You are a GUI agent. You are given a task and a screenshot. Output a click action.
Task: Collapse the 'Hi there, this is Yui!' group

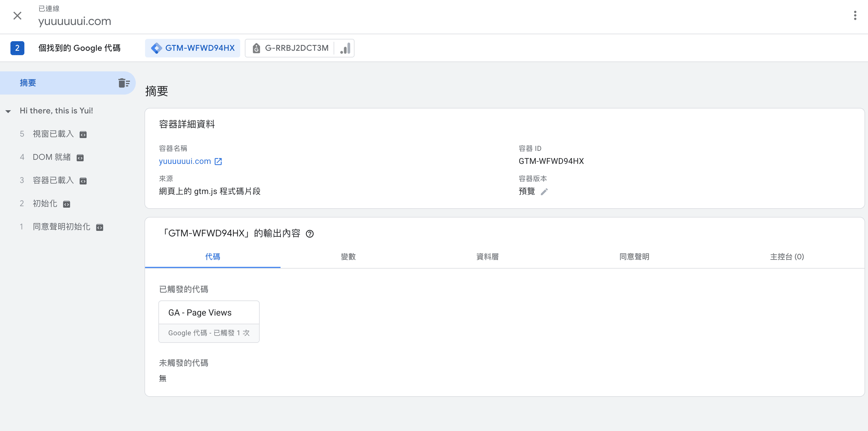[8, 111]
